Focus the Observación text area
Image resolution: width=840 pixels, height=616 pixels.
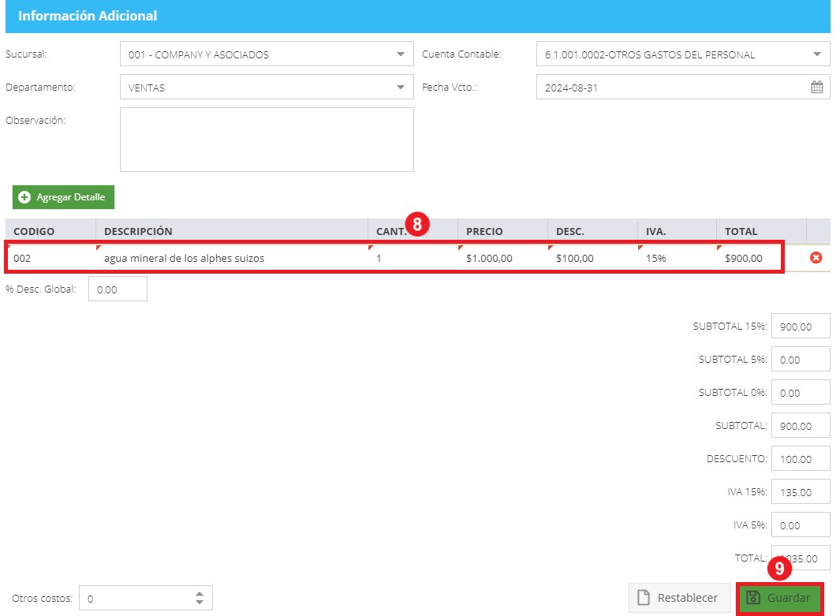coord(267,140)
